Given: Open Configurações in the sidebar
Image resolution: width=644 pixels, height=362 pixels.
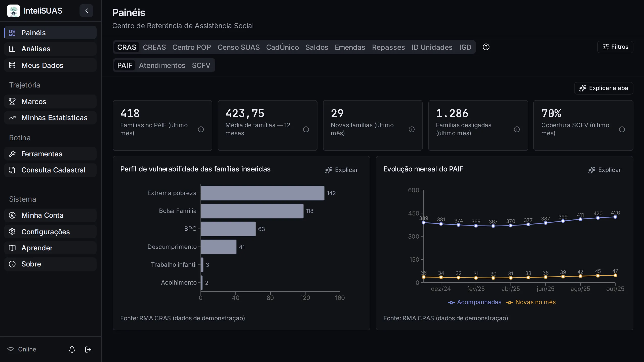Looking at the screenshot, I should (50, 232).
